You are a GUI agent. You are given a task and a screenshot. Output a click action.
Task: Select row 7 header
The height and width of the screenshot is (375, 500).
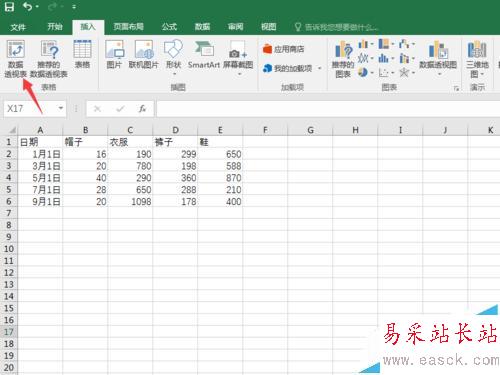[x=9, y=213]
